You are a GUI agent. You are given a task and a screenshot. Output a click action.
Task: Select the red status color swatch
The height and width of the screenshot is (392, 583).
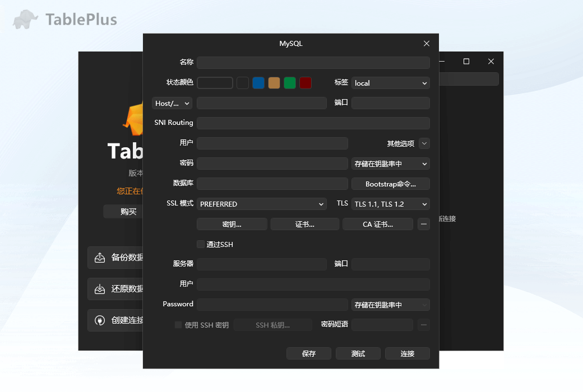(x=306, y=82)
